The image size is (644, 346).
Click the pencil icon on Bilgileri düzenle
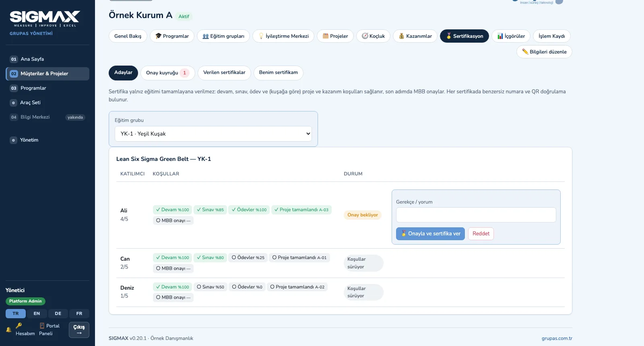[525, 52]
